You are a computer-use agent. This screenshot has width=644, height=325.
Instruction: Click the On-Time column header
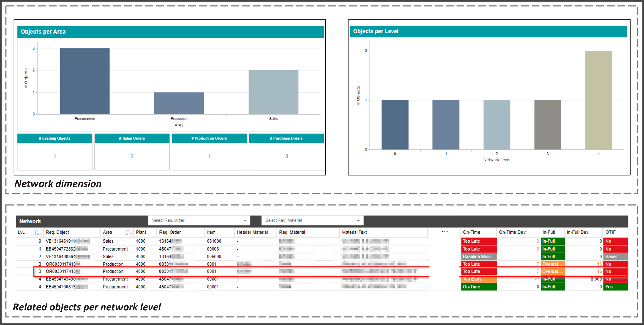click(x=472, y=232)
